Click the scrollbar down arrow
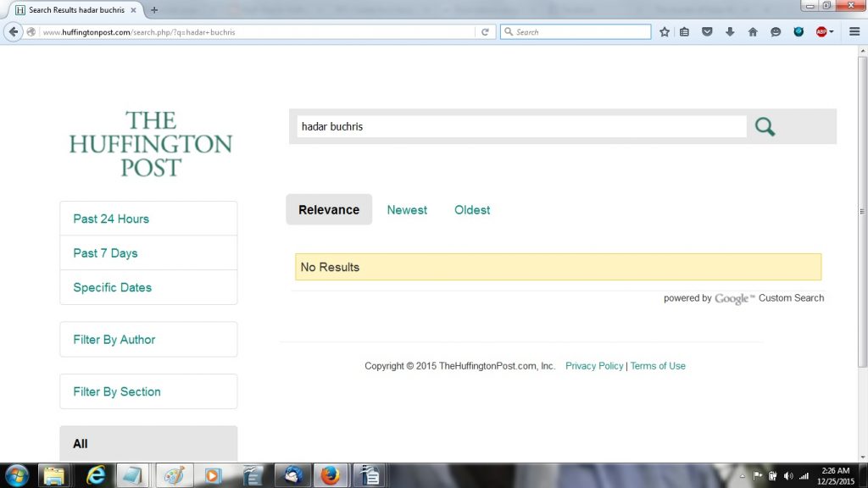 (x=862, y=457)
